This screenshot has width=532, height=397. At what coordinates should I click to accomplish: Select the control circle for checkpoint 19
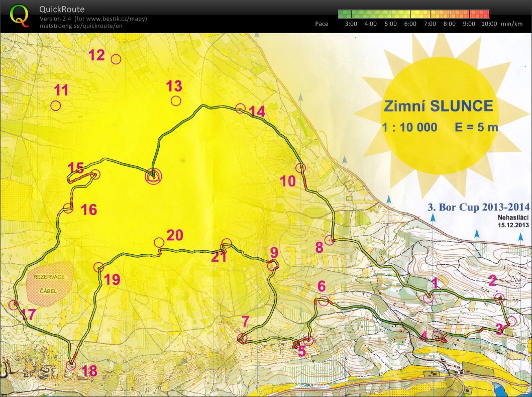[x=98, y=267]
